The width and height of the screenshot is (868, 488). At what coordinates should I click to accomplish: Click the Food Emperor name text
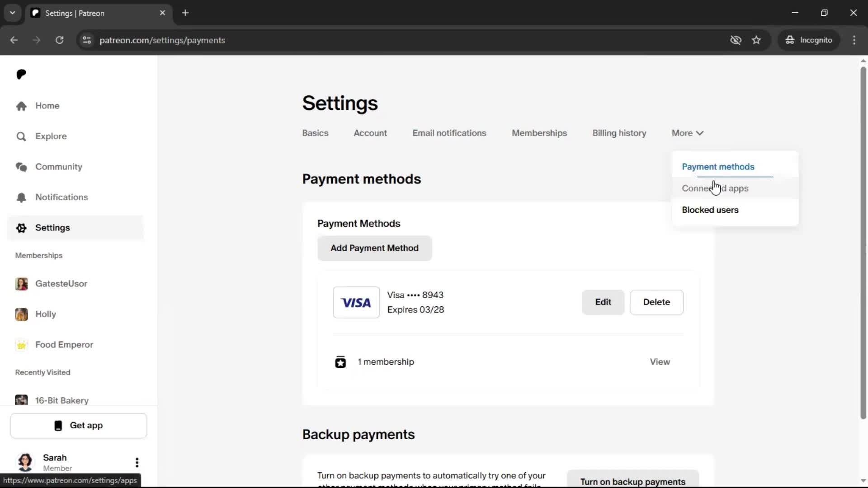[x=64, y=345]
